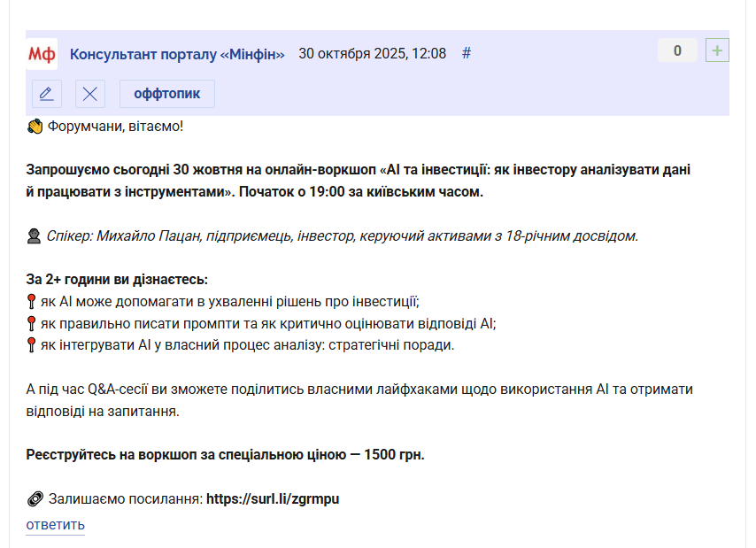Upvote the post with the plus button
This screenshot has height=548, width=756.
[x=717, y=50]
